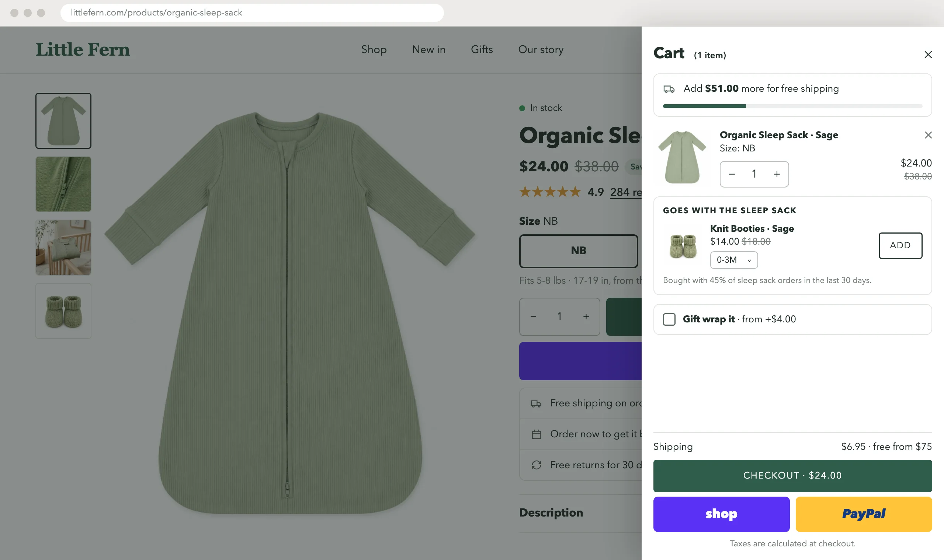
Task: Open the Our story page
Action: coord(540,49)
